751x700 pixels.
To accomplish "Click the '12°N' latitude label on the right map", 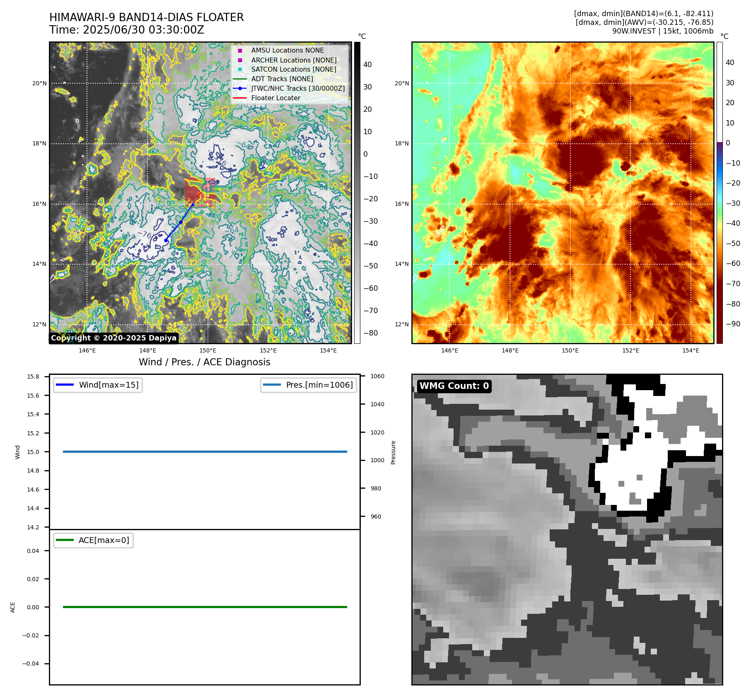I will (x=401, y=324).
